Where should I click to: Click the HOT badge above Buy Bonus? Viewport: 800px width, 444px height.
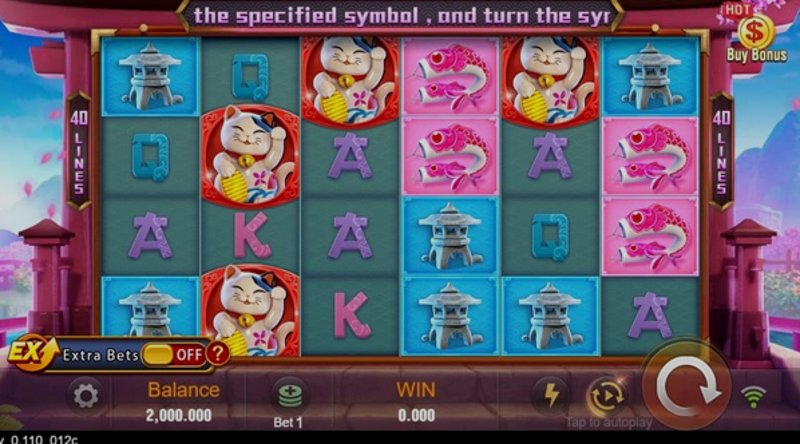(738, 10)
